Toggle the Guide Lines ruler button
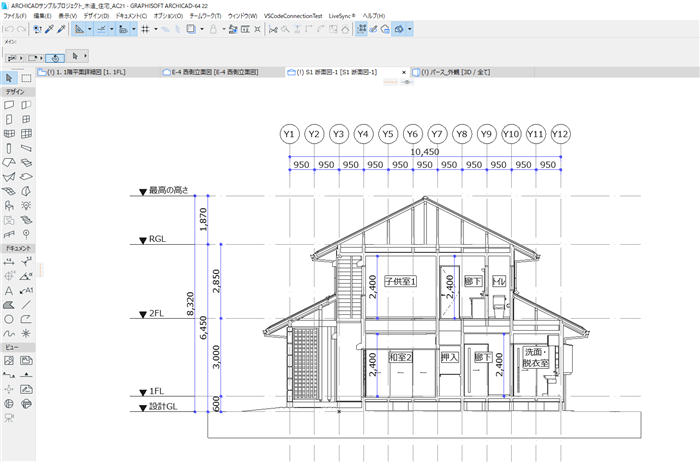 (79, 29)
